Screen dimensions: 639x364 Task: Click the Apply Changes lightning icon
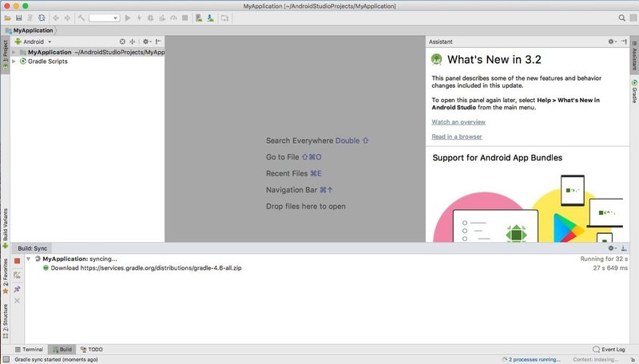tap(139, 18)
